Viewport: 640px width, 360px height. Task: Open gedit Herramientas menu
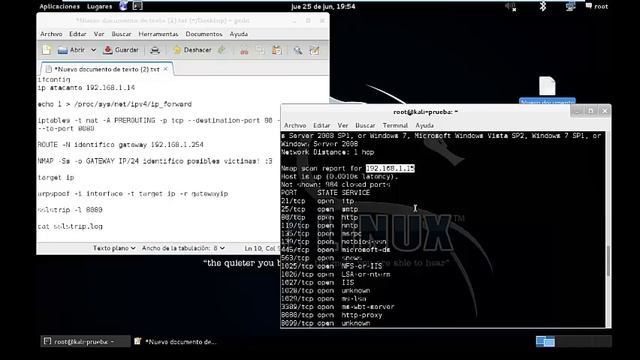(158, 34)
